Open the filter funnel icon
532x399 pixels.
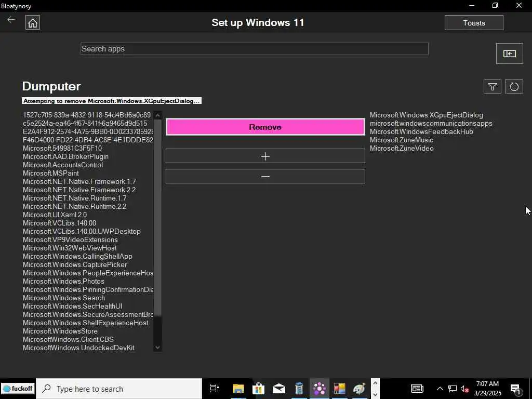pos(493,87)
